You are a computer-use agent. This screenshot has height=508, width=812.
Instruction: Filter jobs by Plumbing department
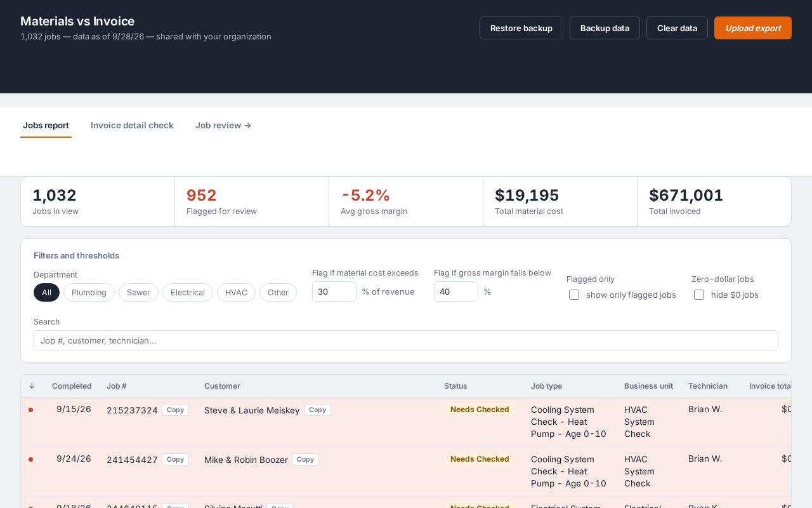pyautogui.click(x=89, y=292)
